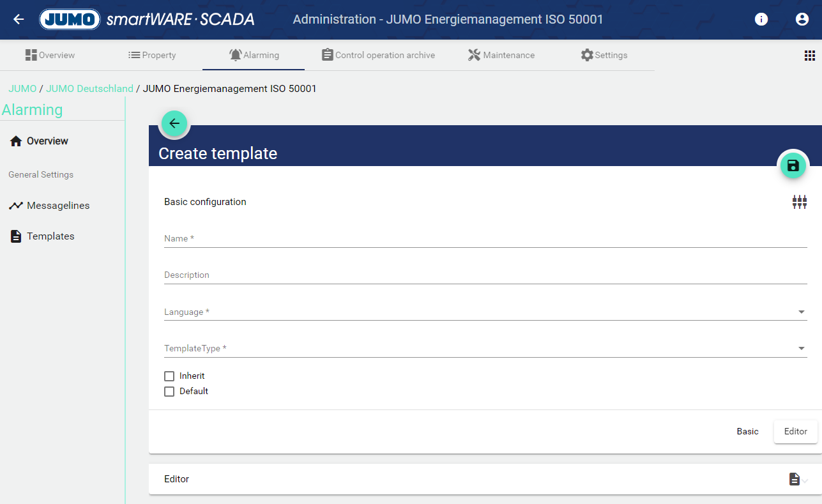
Task: Open the TemplateType dropdown
Action: coord(485,348)
